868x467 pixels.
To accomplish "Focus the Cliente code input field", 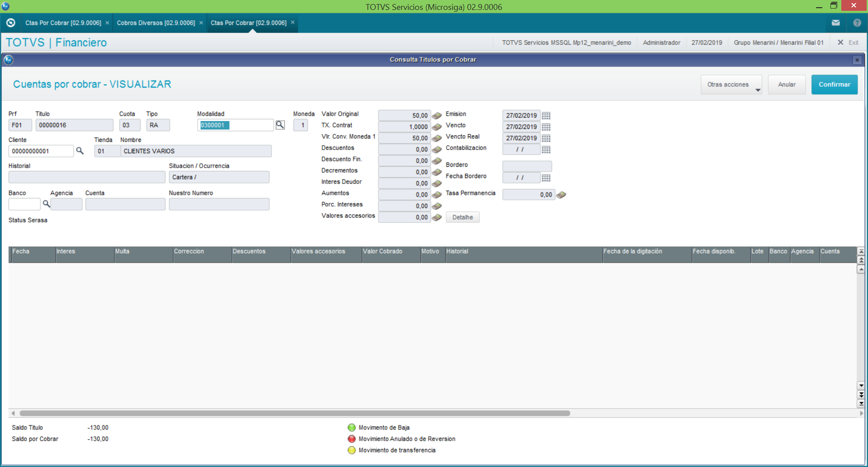I will (41, 151).
